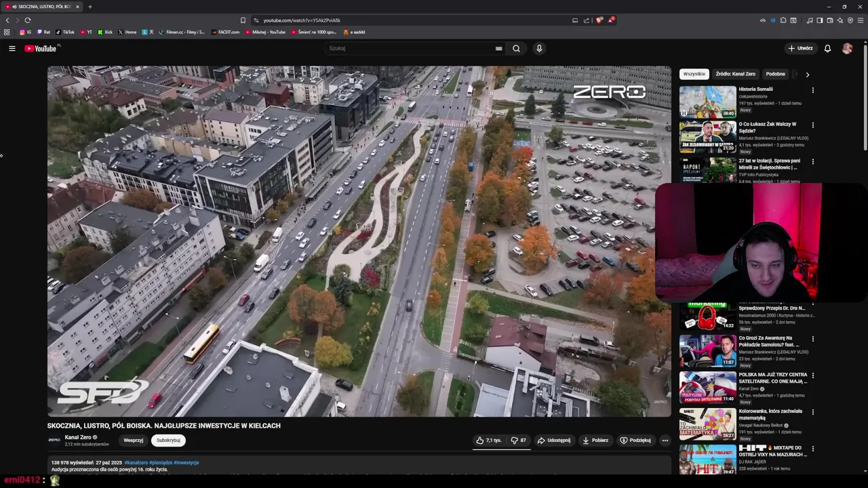868x488 pixels.
Task: Open the #kanałzero hashtag link
Action: coord(136,462)
